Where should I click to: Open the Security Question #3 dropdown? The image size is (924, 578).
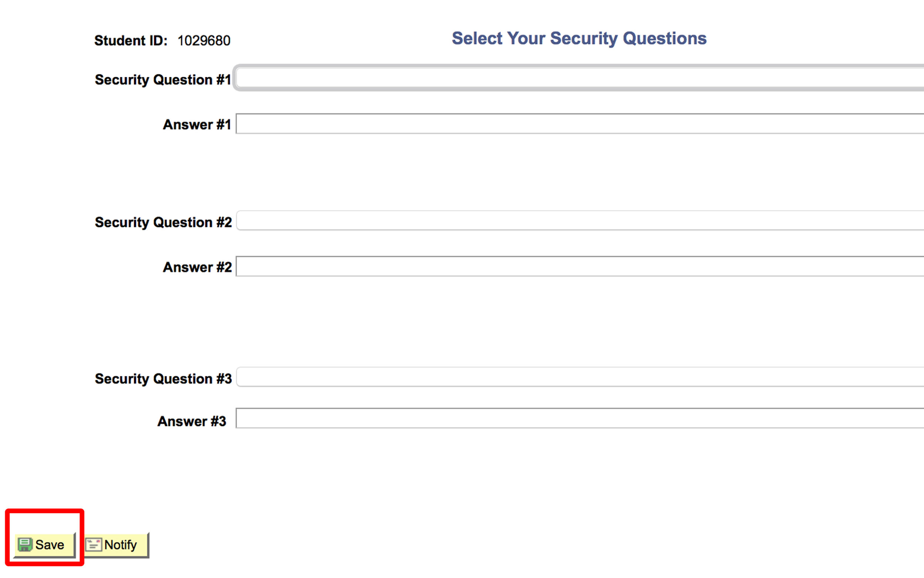coord(580,377)
